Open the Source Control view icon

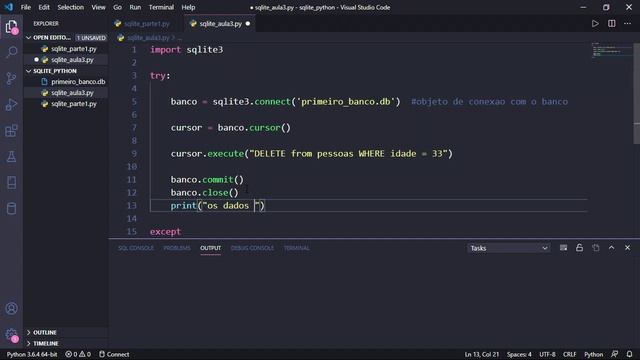(x=11, y=78)
